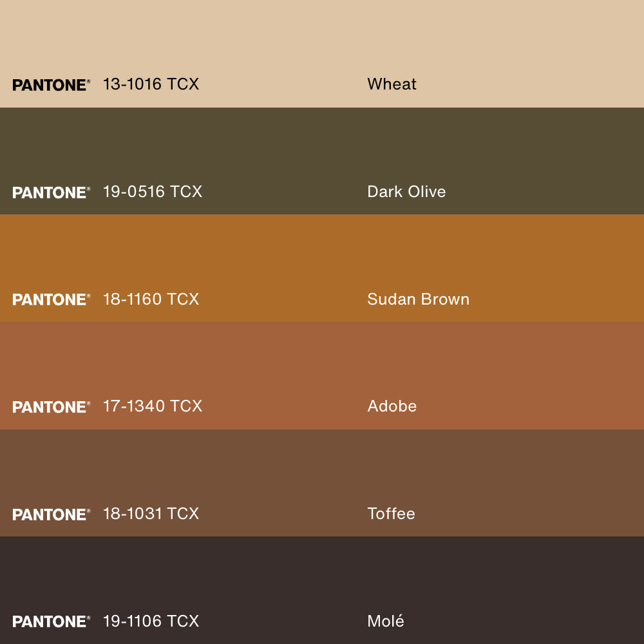Pick the darkest Molé color swatch
The width and height of the screenshot is (644, 644).
point(322,573)
